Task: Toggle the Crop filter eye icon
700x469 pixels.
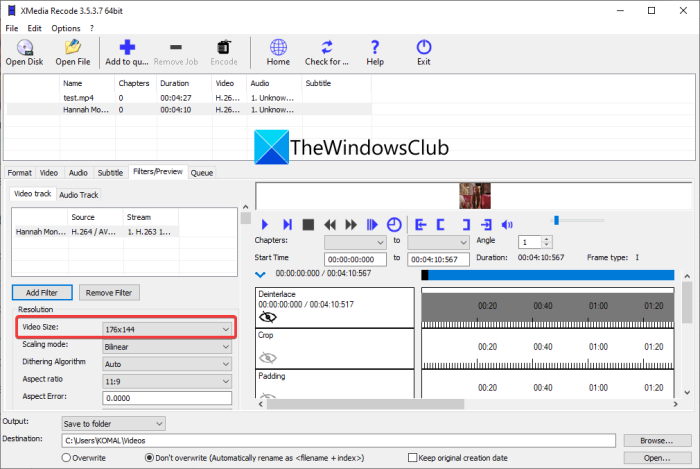Action: 268,355
